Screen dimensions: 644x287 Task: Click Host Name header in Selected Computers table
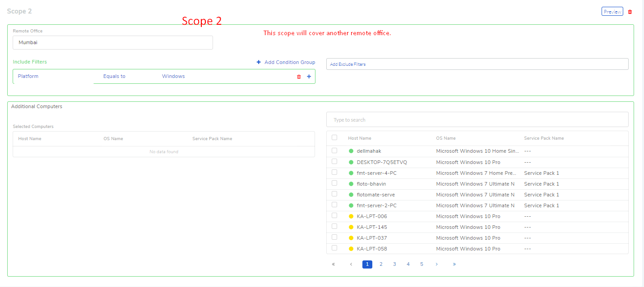[30, 139]
